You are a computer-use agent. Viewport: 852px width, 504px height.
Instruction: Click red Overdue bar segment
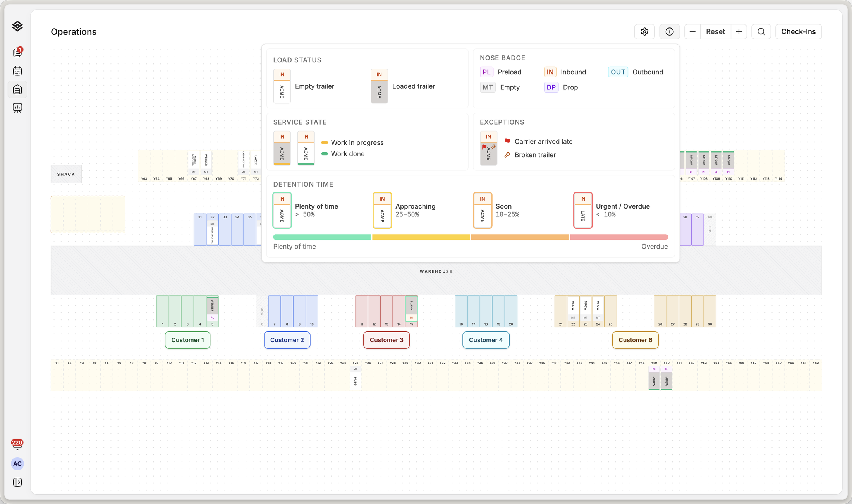click(x=619, y=237)
